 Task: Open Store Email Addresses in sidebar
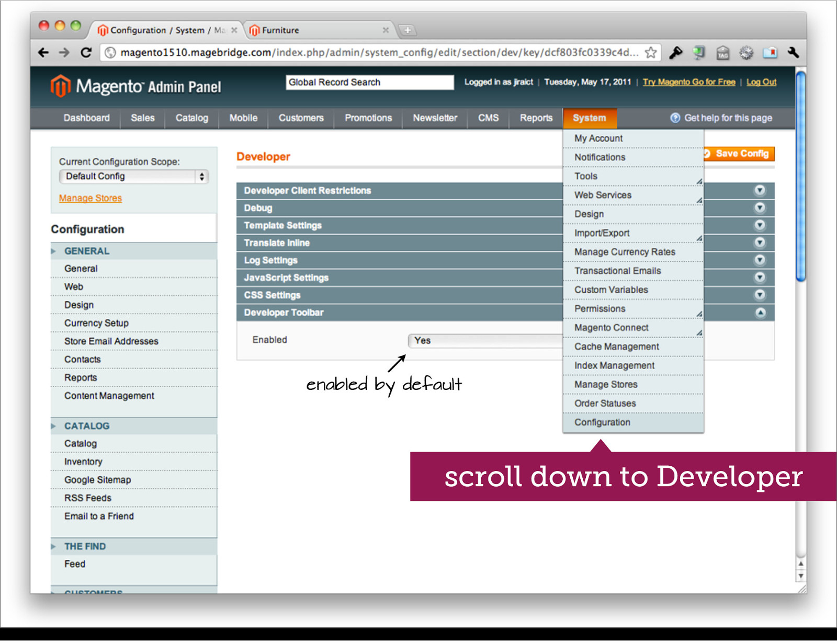click(x=133, y=342)
